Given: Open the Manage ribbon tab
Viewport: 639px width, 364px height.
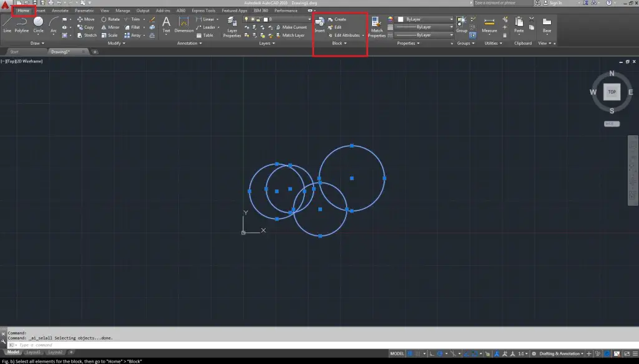Looking at the screenshot, I should [122, 11].
